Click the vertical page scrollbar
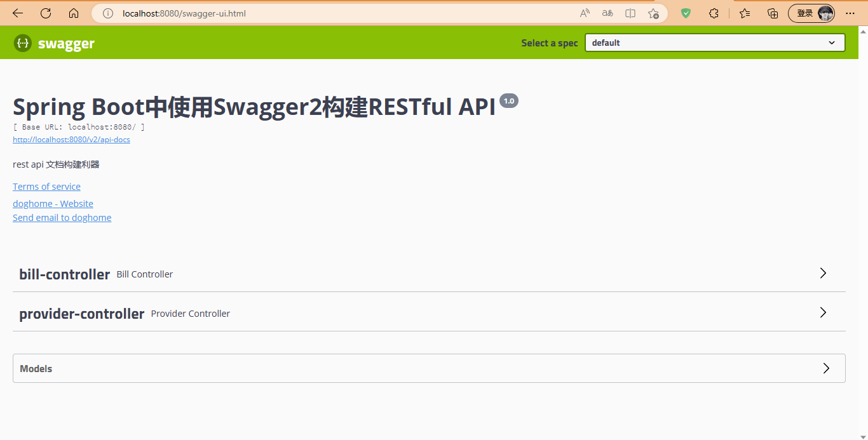The width and height of the screenshot is (868, 440). click(x=863, y=233)
